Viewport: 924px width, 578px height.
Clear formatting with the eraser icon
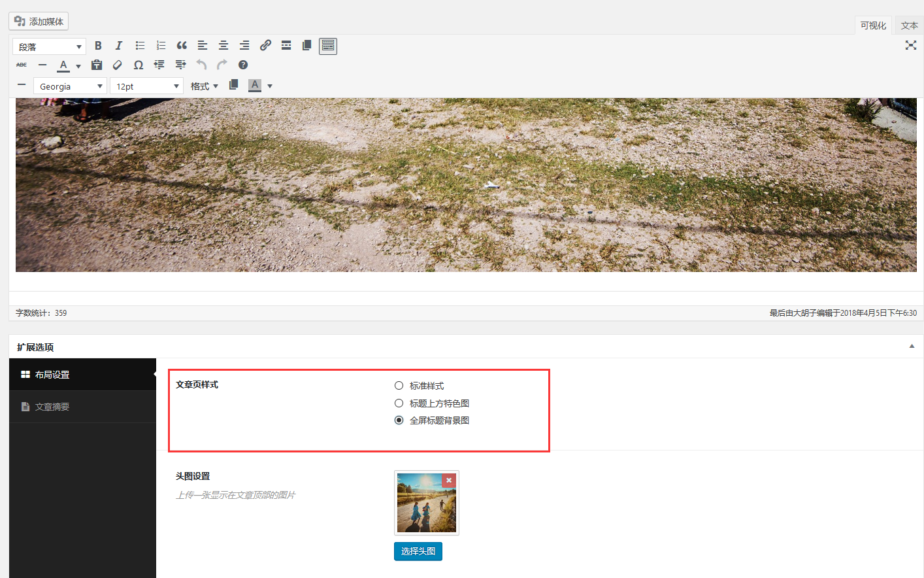tap(118, 65)
